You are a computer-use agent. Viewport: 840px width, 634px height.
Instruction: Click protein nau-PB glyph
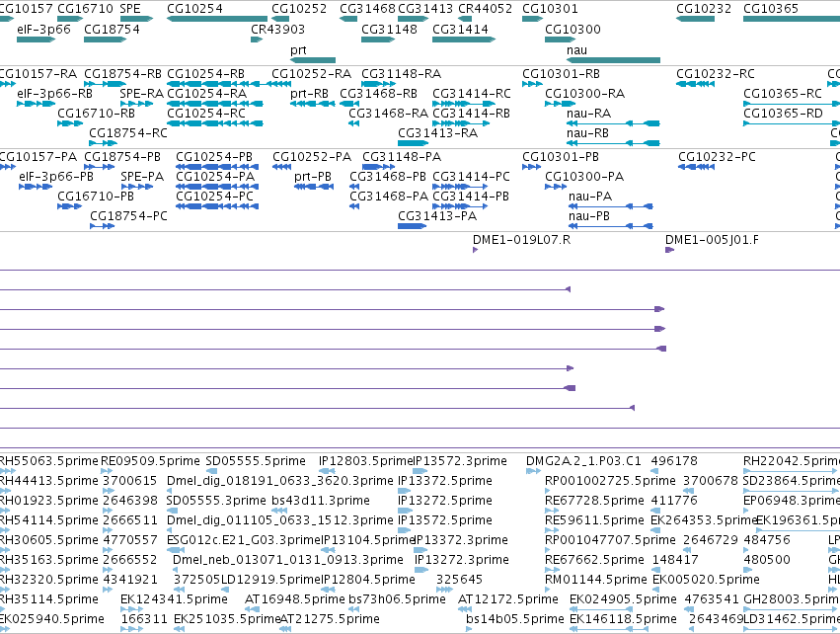(611, 226)
